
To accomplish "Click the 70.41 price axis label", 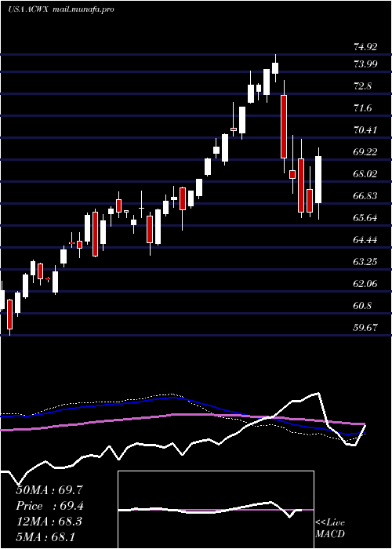I will tap(365, 130).
